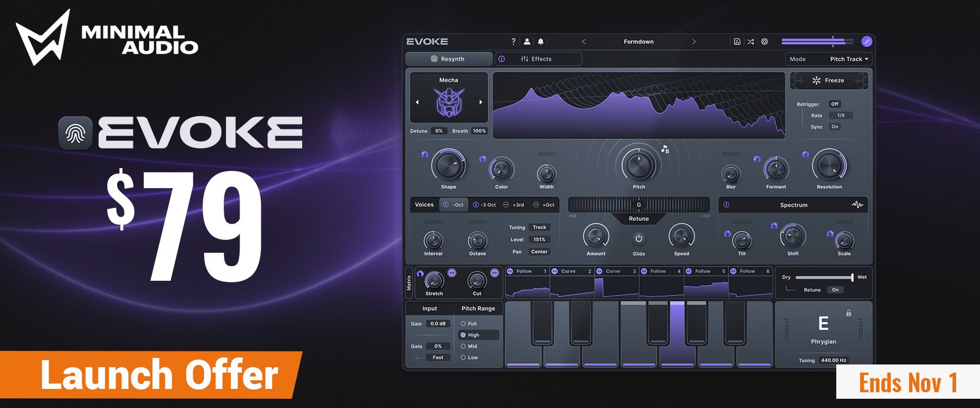Enable the +3rd voice toggle
The image size is (980, 408).
coord(506,205)
